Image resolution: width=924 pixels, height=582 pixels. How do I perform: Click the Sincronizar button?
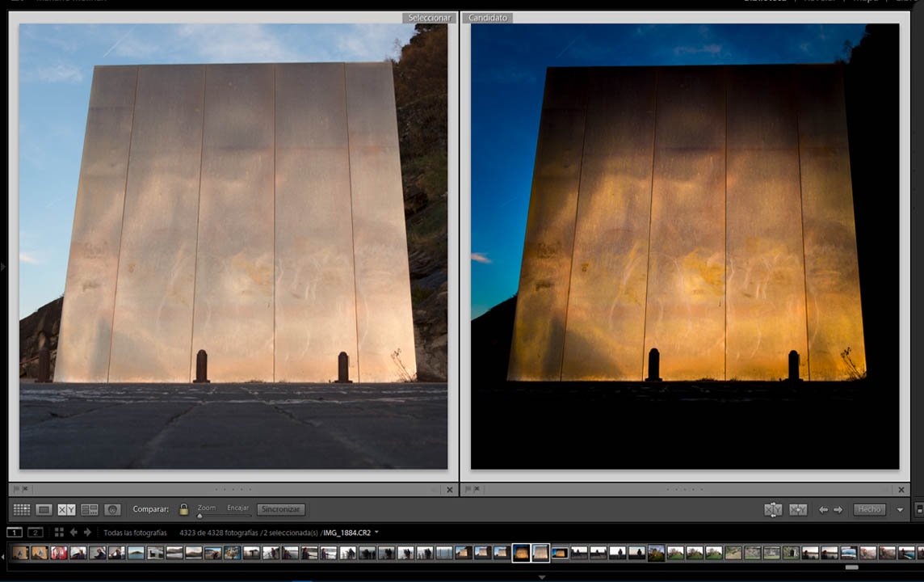pyautogui.click(x=281, y=509)
